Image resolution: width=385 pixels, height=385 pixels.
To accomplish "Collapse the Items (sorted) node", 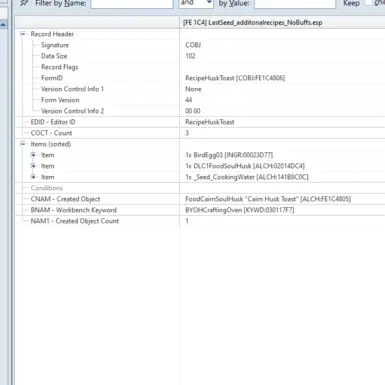I will (23, 144).
